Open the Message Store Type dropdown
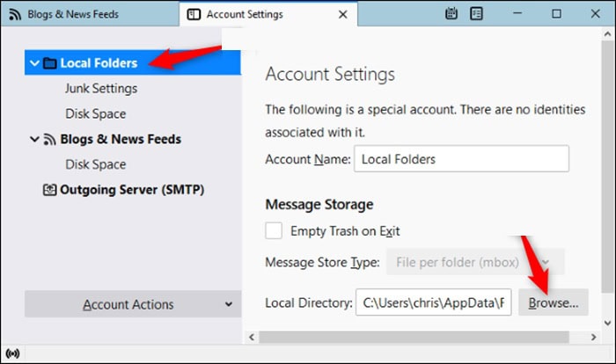 (x=475, y=262)
